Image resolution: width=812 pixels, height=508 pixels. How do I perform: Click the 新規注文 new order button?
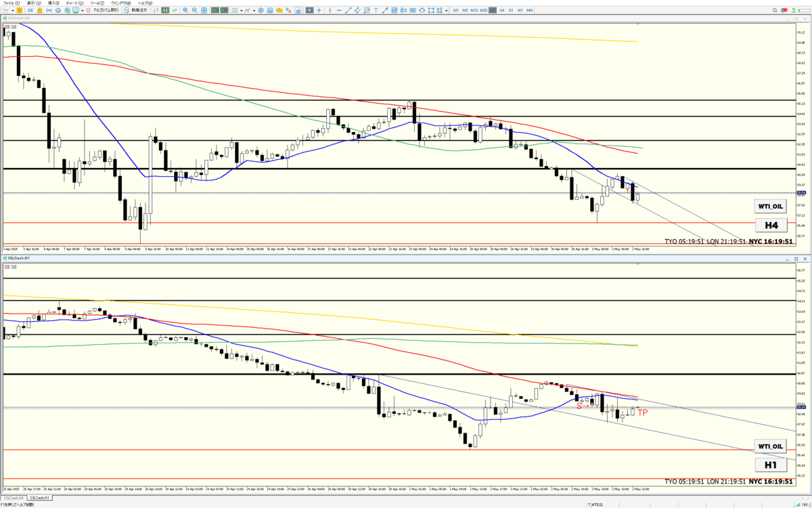[135, 10]
